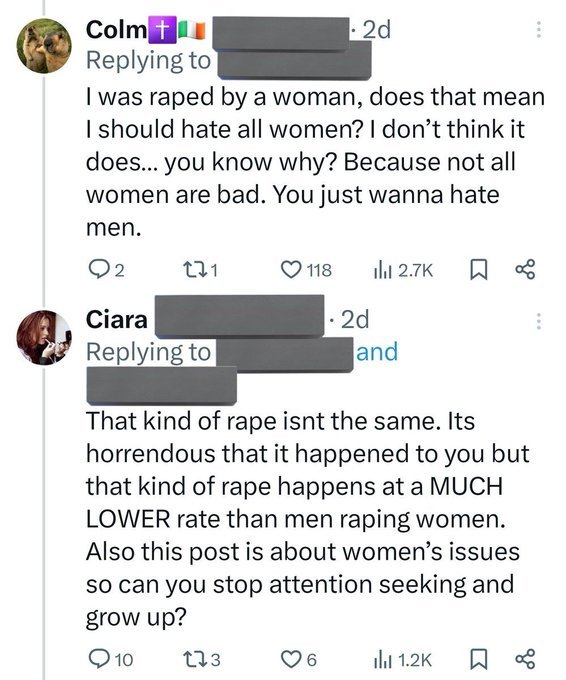This screenshot has height=680, width=566.
Task: Reply to Ciara's tweet with 10 replies
Action: [96, 659]
